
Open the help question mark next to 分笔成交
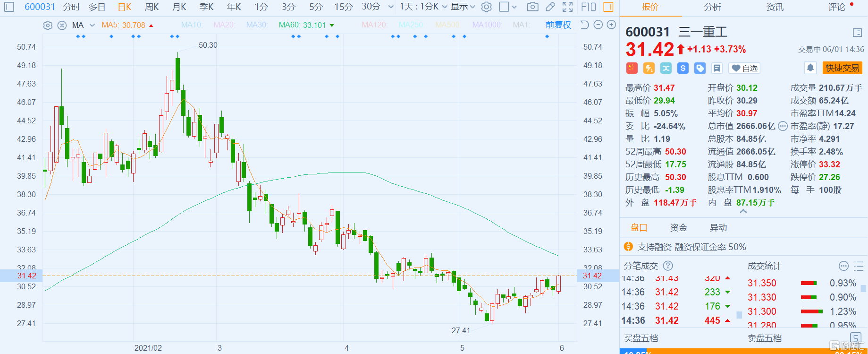[668, 266]
